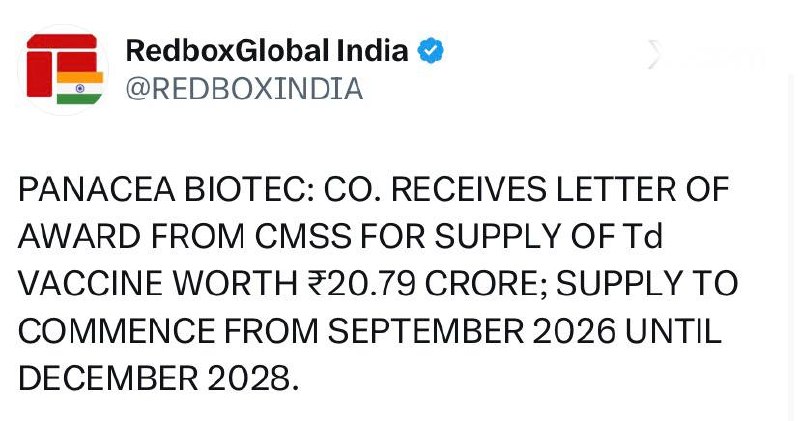Click the red box logo in avatar
The height and width of the screenshot is (421, 800).
click(x=56, y=62)
